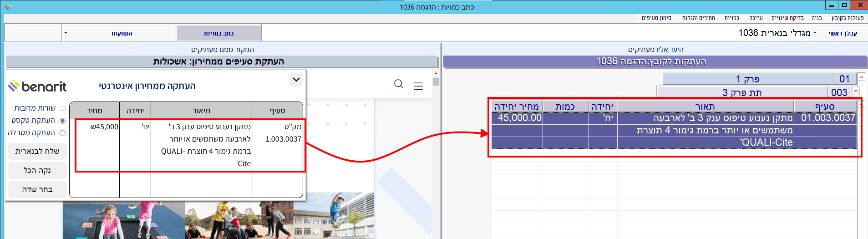The width and height of the screenshot is (868, 239).
Task: Open the project name dropdown arrow
Action: point(815,33)
